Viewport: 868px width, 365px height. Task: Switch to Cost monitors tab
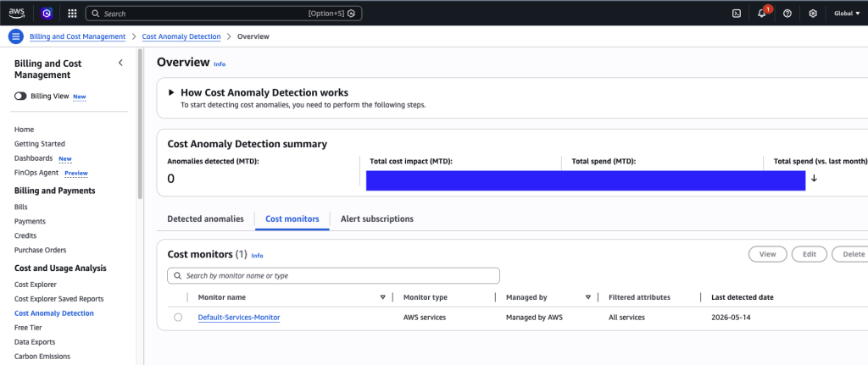coord(292,219)
